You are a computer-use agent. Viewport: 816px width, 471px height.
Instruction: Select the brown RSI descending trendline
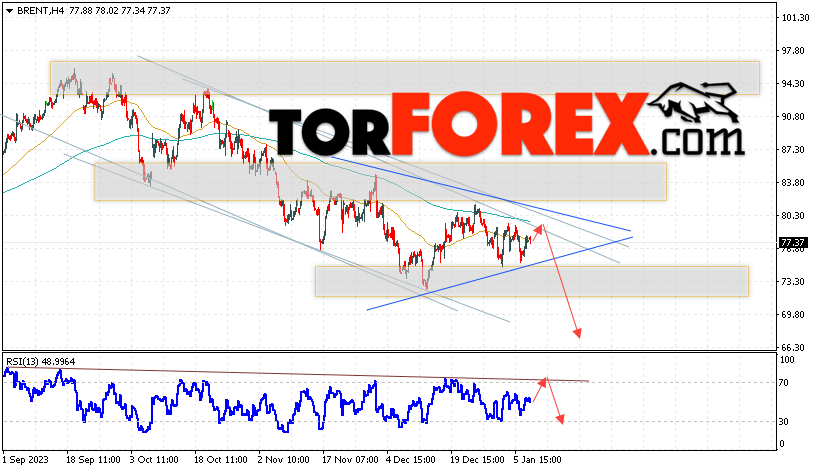click(297, 375)
